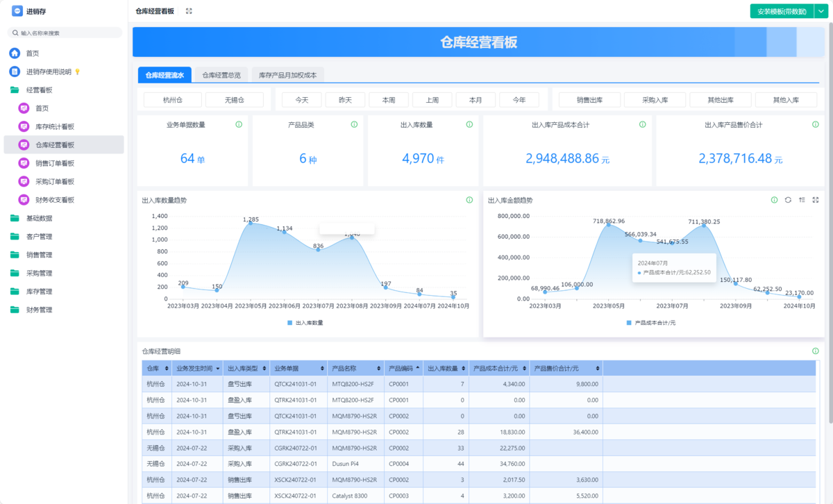Click the home icon for 首页 in the sidebar

click(x=15, y=53)
